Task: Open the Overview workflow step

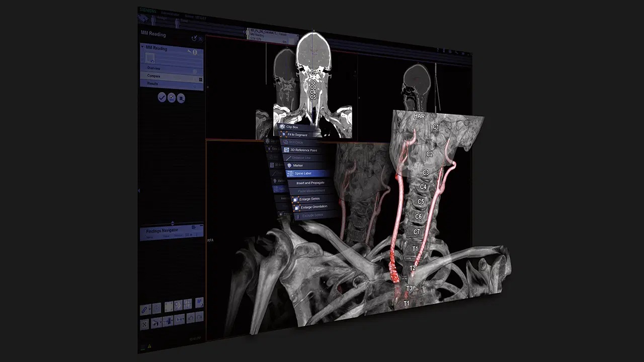Action: click(154, 68)
